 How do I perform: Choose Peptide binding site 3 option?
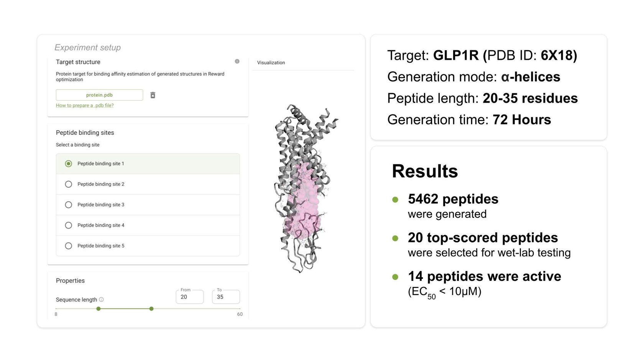pyautogui.click(x=69, y=205)
